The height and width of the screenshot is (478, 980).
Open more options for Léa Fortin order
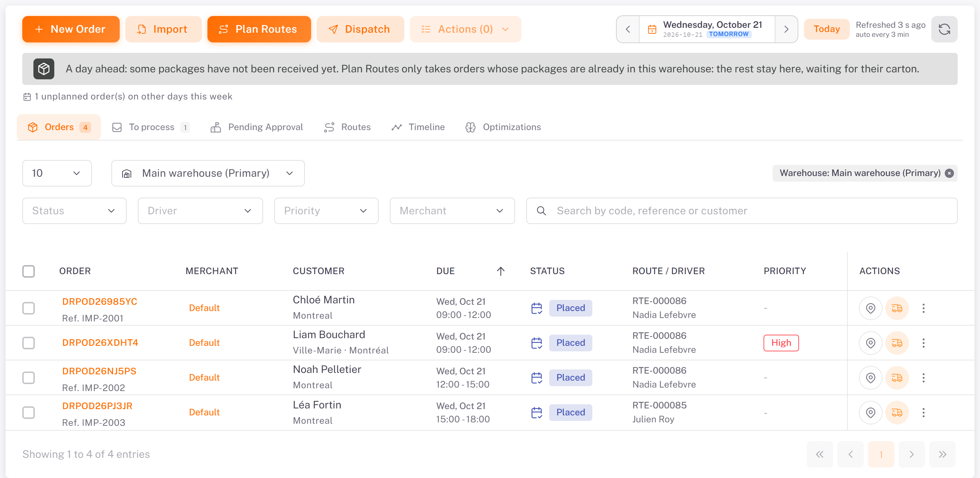923,413
